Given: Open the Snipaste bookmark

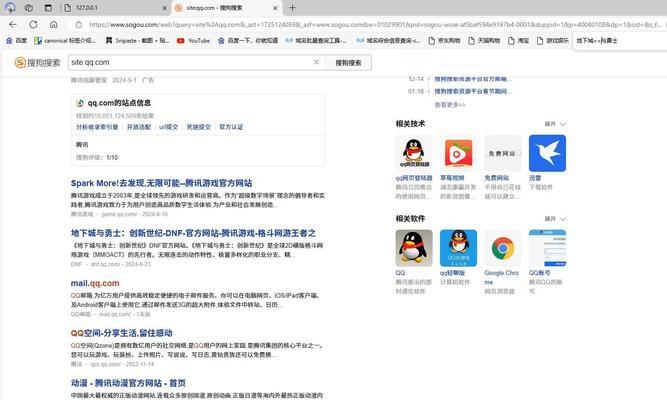Looking at the screenshot, I should (x=137, y=40).
